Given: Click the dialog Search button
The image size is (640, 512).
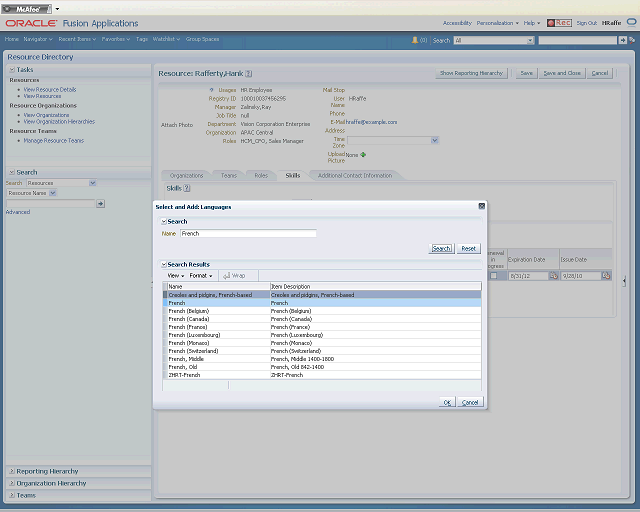Looking at the screenshot, I should click(x=441, y=248).
